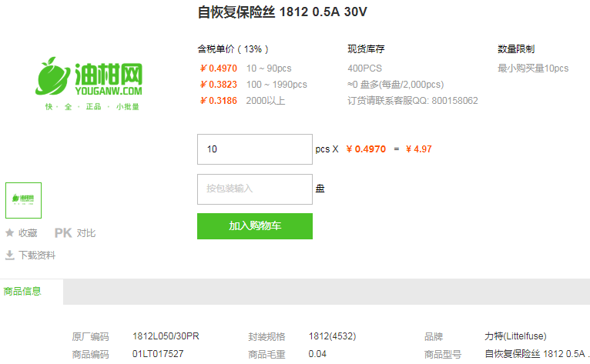This screenshot has height=364, width=590.
Task: Click the star favorite icon beside 收藏
Action: point(10,232)
